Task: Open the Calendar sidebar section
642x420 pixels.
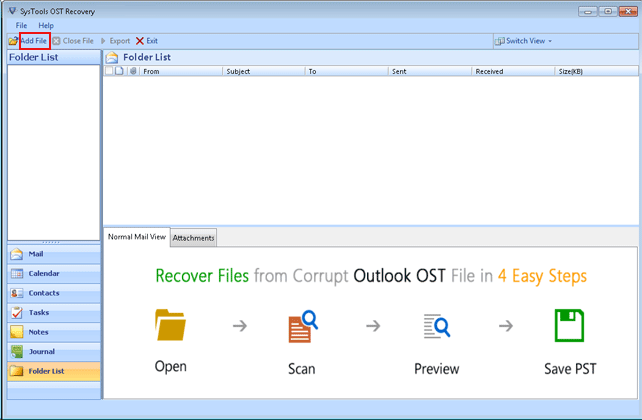Action: point(54,273)
